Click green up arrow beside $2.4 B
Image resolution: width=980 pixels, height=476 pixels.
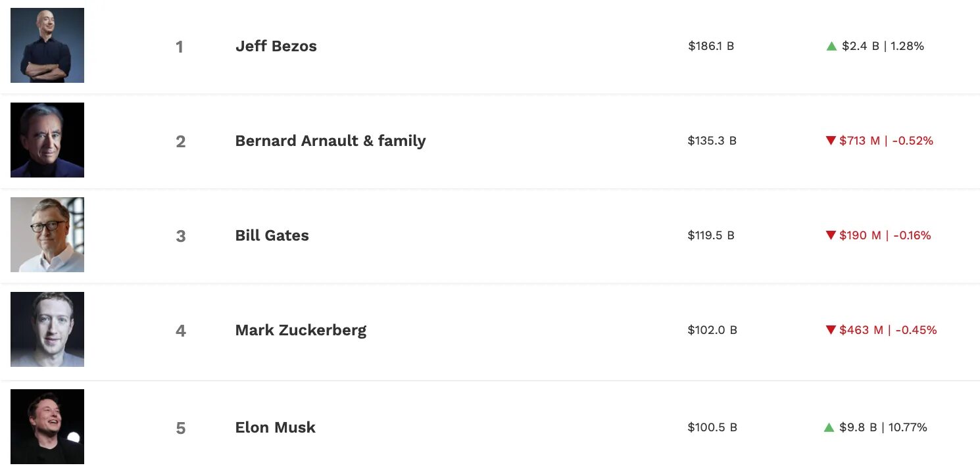831,46
